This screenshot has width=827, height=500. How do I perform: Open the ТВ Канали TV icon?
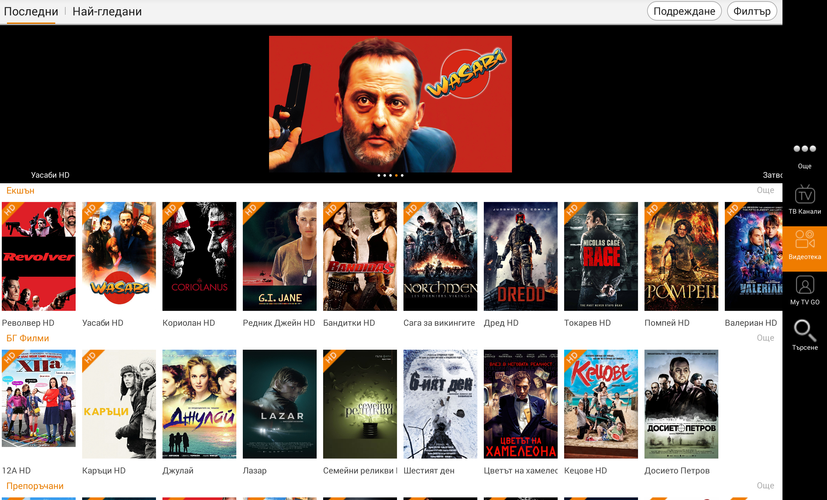804,195
